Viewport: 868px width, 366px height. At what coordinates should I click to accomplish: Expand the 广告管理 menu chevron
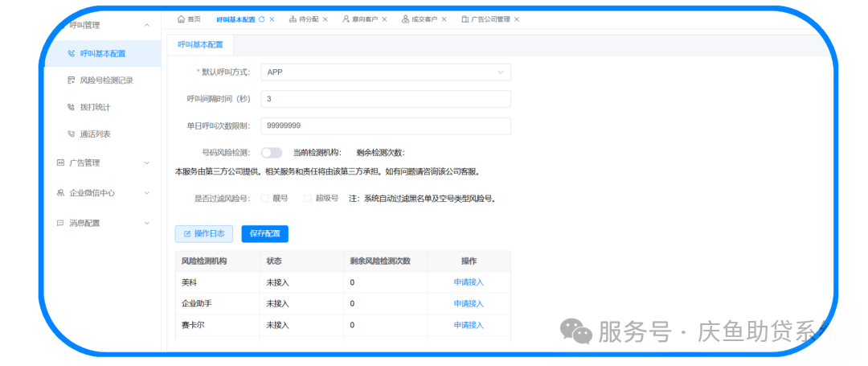[x=147, y=162]
